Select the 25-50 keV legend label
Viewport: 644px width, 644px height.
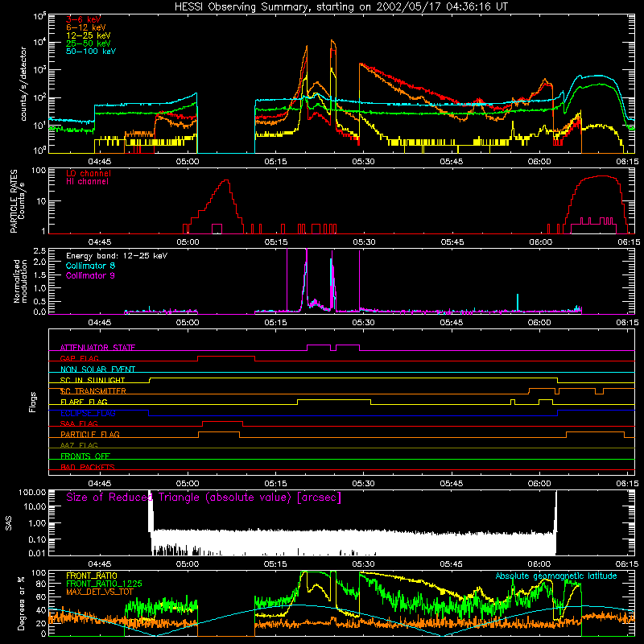88,43
